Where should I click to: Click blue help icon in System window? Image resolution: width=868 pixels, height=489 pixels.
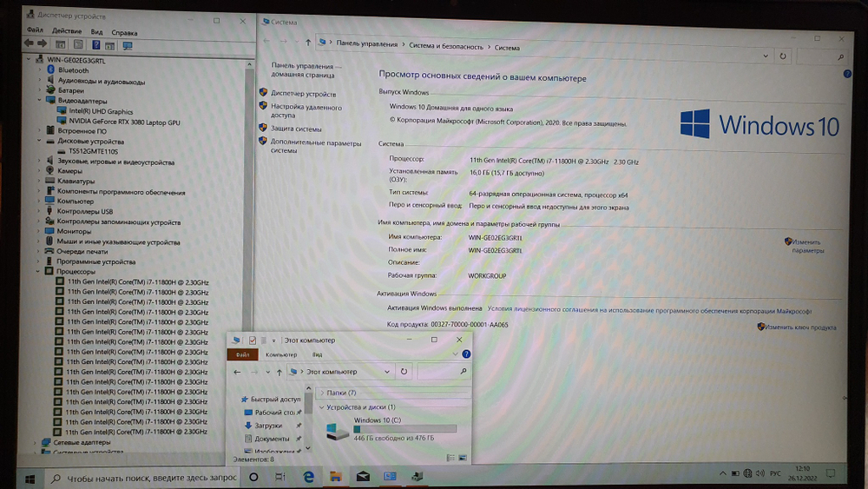pos(847,74)
